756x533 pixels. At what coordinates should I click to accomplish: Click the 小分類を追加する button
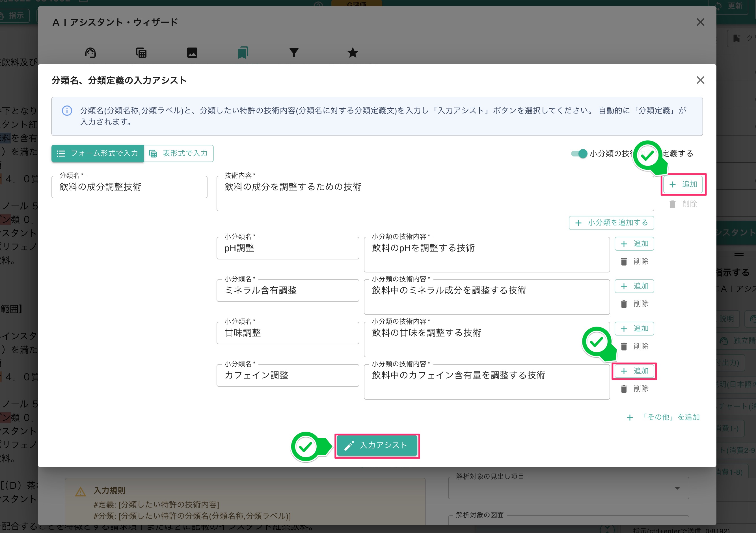[x=611, y=223]
